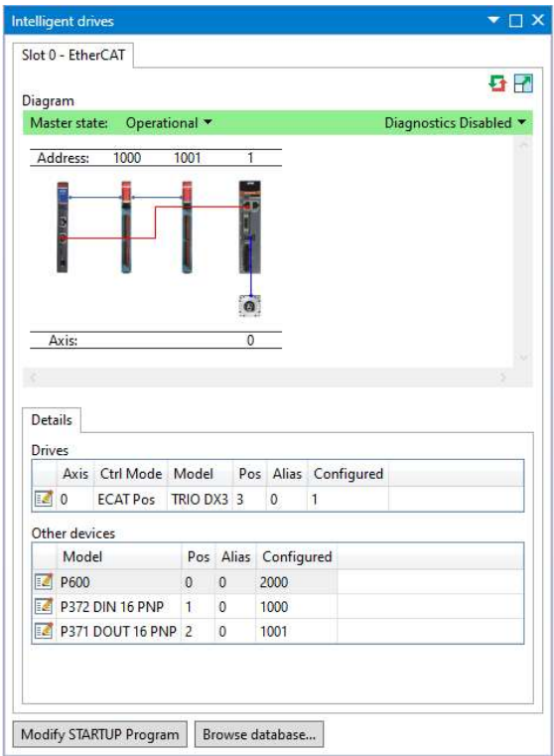This screenshot has height=756, width=554.
Task: Click the diagram vertical scrollbar down arrow
Action: [x=523, y=359]
